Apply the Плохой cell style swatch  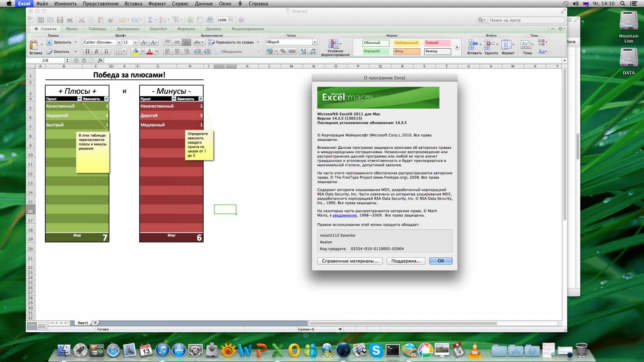(x=438, y=43)
